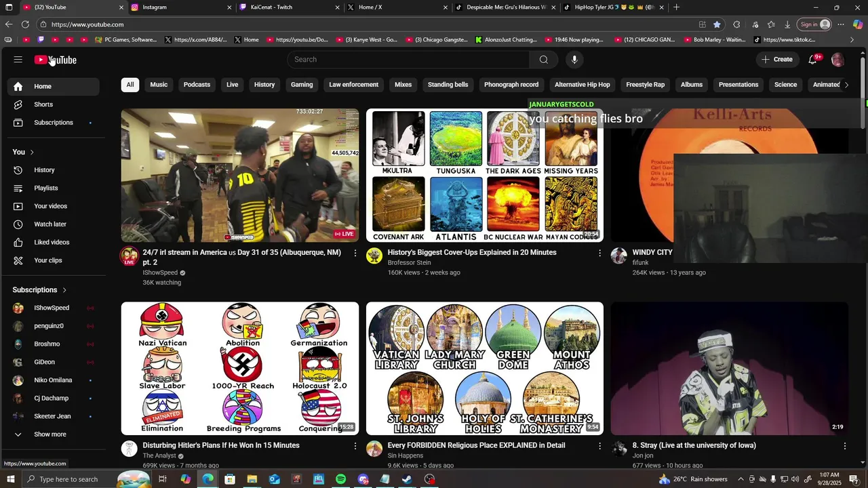Click The Analyst channel name

pyautogui.click(x=159, y=455)
